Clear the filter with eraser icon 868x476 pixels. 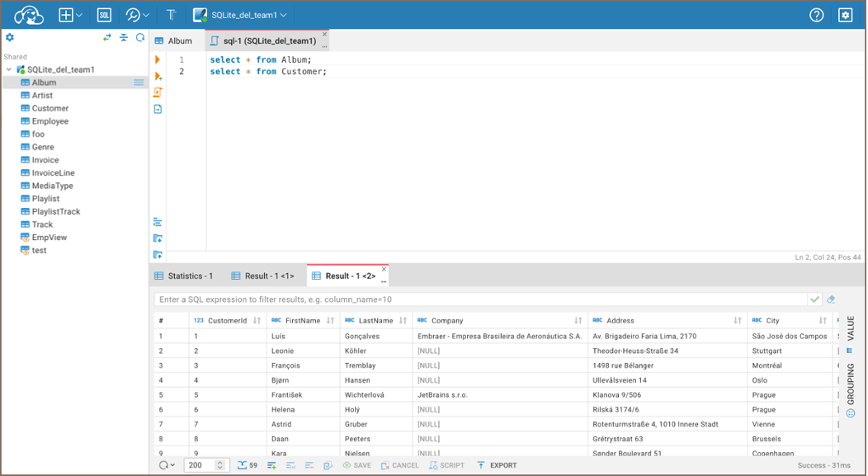pos(831,299)
